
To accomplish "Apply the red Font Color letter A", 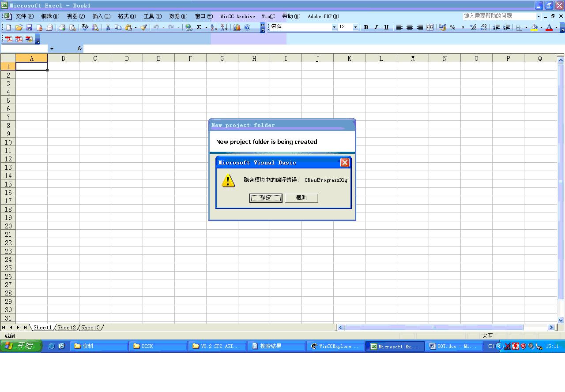I will click(549, 27).
